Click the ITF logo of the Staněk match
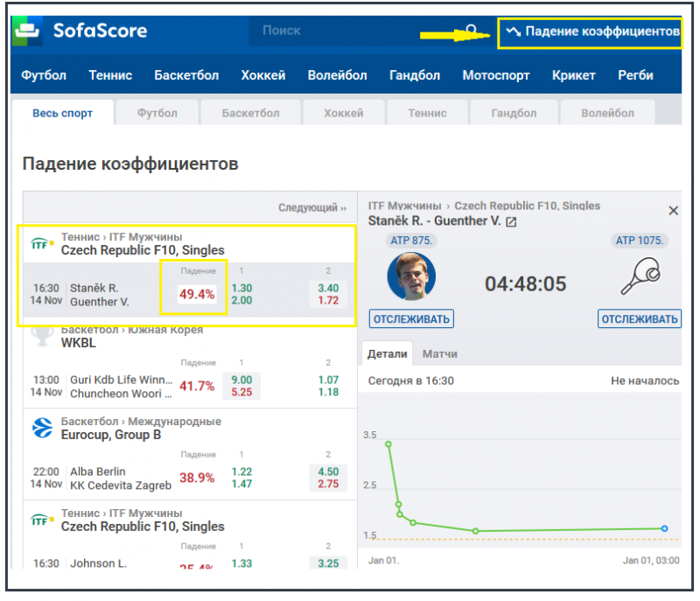The height and width of the screenshot is (601, 700). click(x=42, y=244)
